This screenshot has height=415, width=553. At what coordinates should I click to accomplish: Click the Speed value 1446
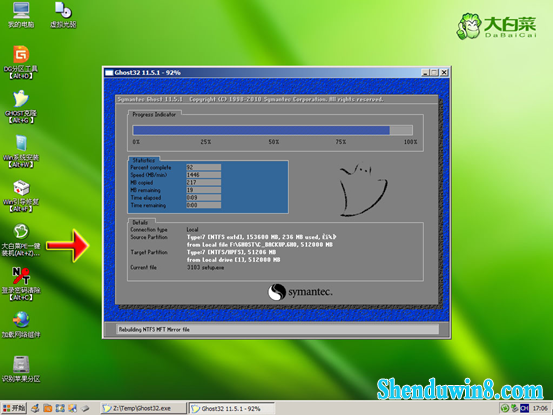click(203, 175)
